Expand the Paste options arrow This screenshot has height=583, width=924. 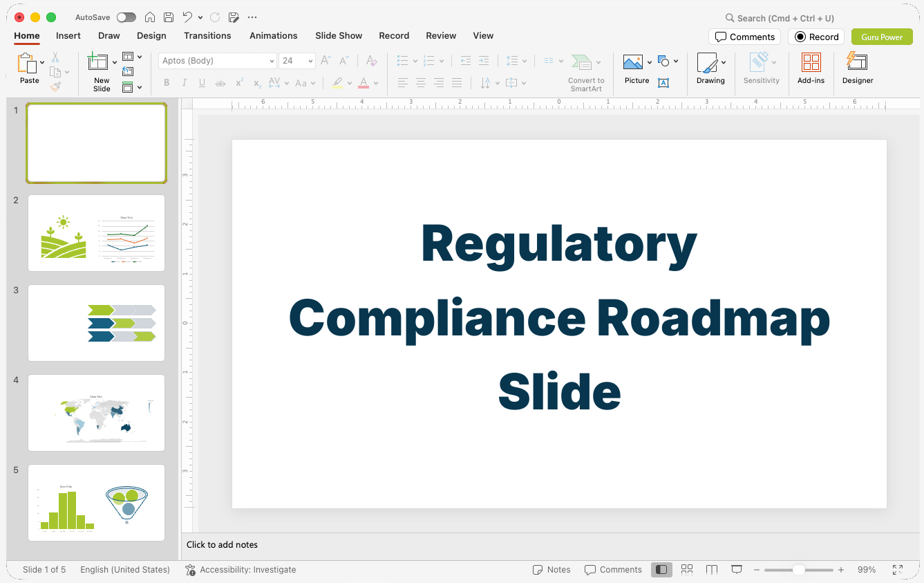coord(42,62)
